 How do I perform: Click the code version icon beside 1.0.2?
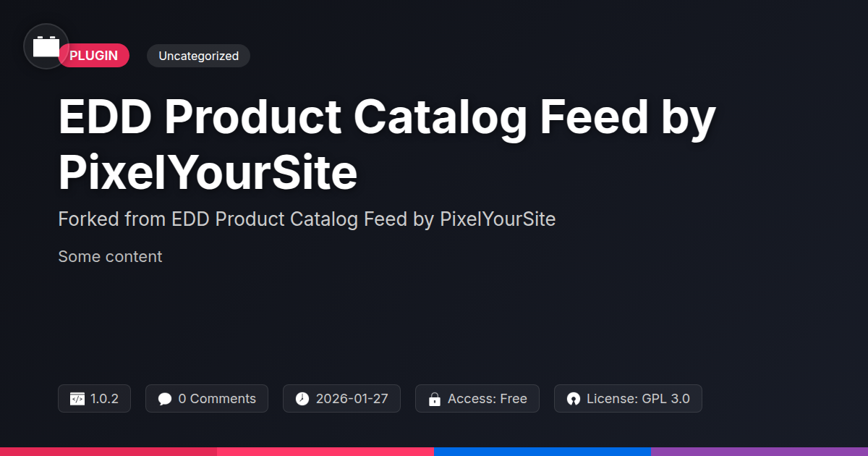77,399
